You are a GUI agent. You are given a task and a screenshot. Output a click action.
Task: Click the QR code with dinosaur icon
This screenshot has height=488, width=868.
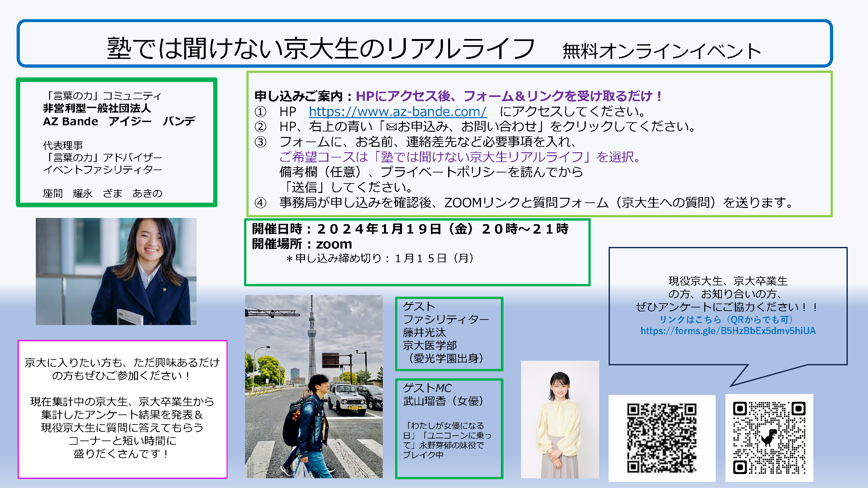tap(769, 438)
